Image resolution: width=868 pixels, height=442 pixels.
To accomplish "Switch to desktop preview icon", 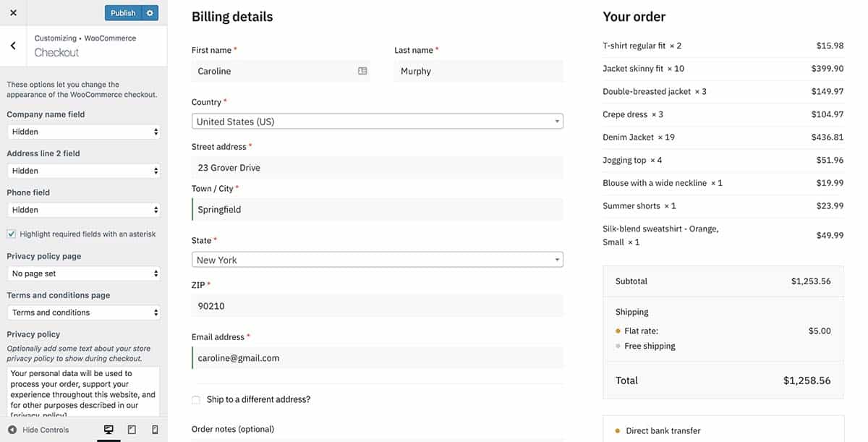I will [x=109, y=430].
